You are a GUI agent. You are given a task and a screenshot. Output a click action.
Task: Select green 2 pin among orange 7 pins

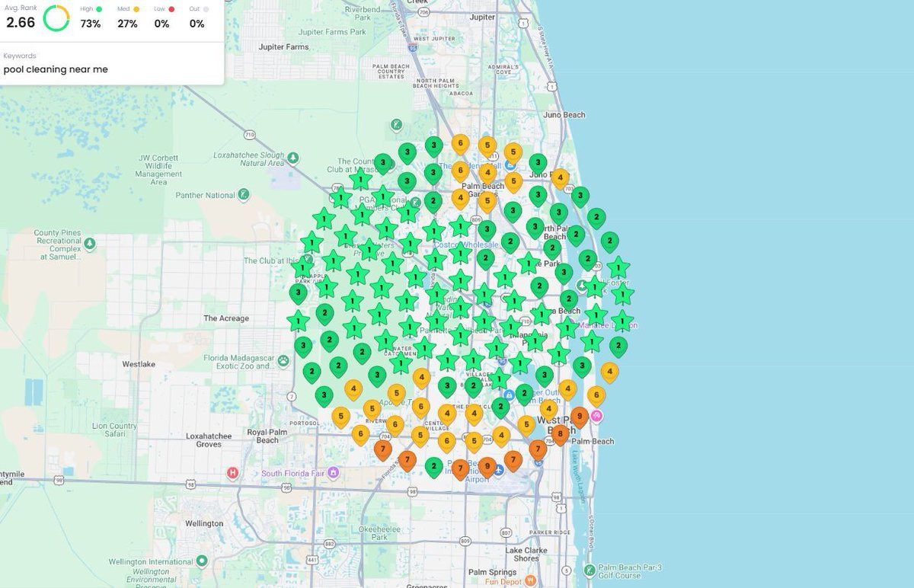(x=434, y=466)
